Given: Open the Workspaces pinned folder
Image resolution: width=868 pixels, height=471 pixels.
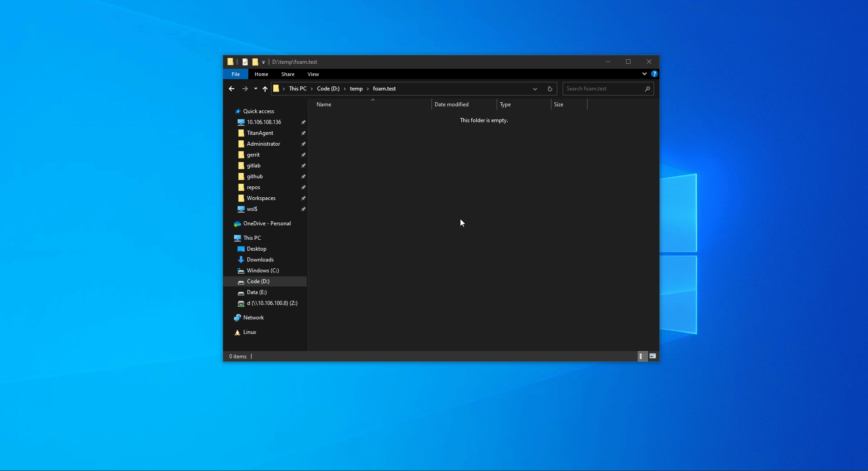Looking at the screenshot, I should tap(261, 198).
